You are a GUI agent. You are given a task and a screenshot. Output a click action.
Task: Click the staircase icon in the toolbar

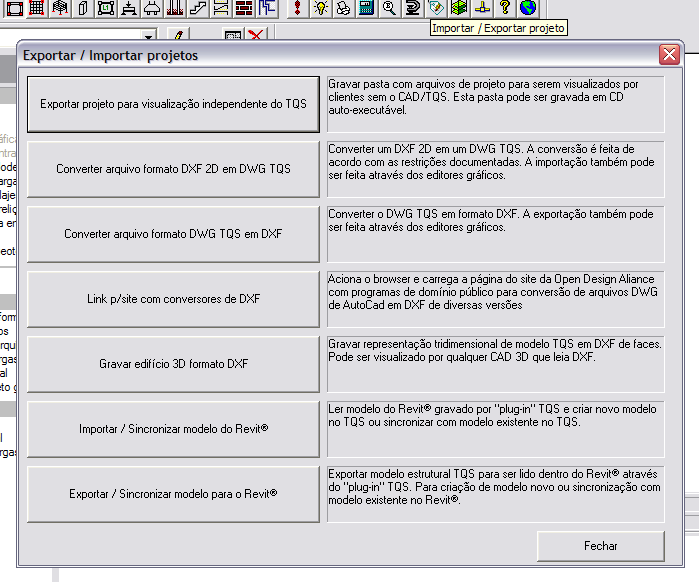[198, 8]
